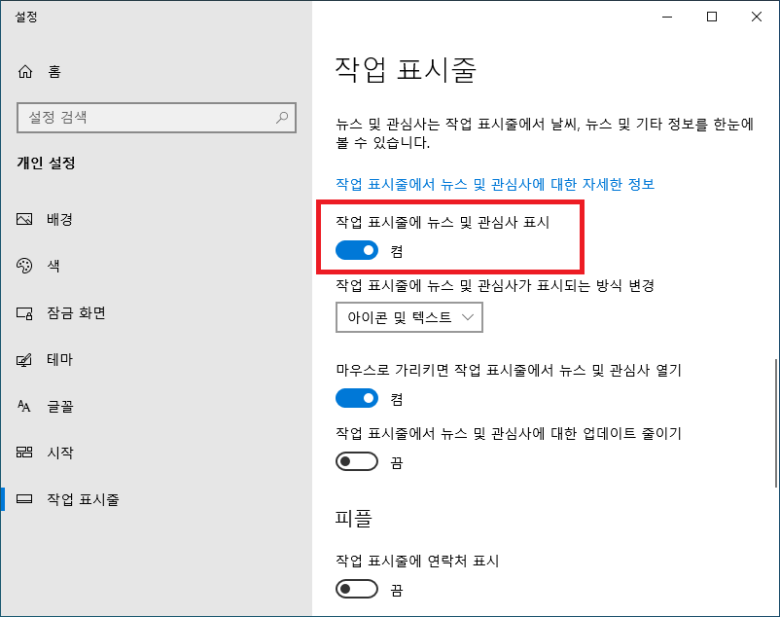Turn on 작업 표시줄에 연락처 표시 toggle
This screenshot has width=780, height=617.
(x=357, y=590)
